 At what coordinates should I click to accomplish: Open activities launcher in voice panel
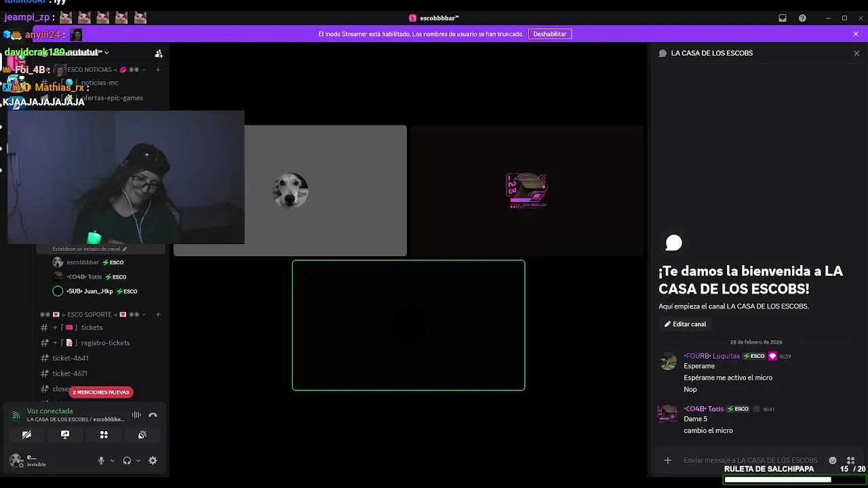(x=104, y=434)
